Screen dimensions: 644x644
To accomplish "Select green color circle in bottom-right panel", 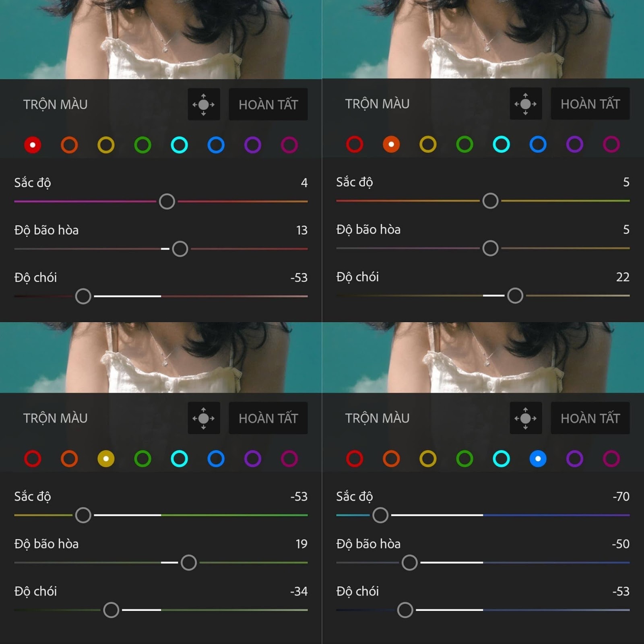I will click(x=464, y=458).
